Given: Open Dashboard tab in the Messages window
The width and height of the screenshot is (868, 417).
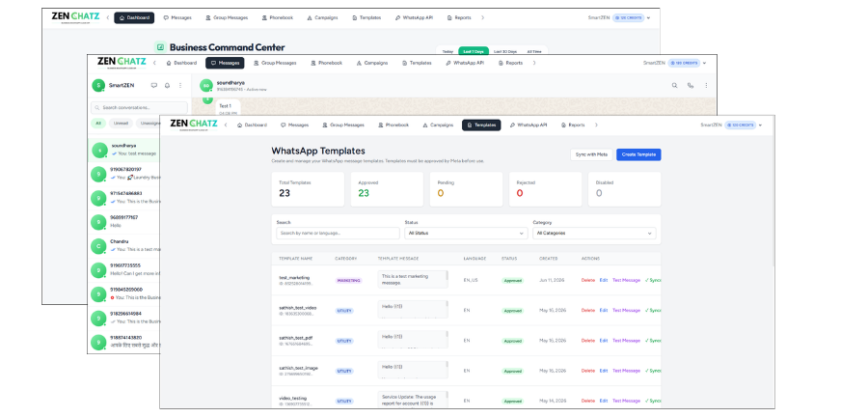Looking at the screenshot, I should click(x=181, y=63).
